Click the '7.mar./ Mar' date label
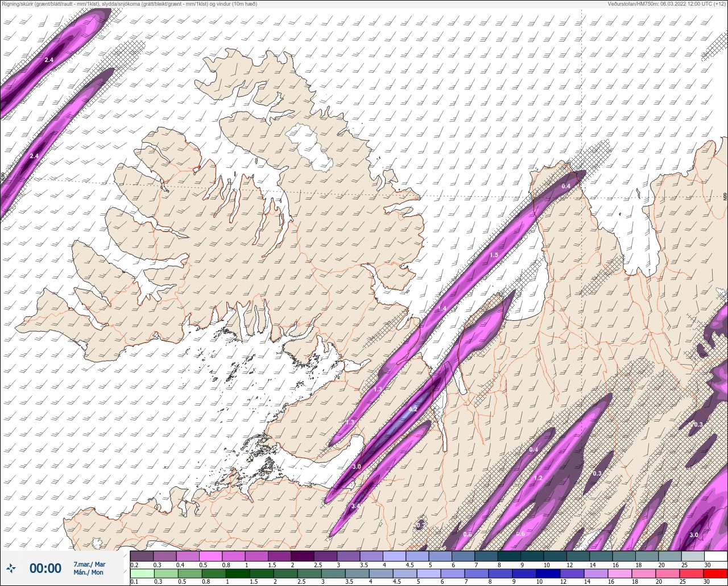Viewport: 728px width, 586px height. (x=89, y=564)
